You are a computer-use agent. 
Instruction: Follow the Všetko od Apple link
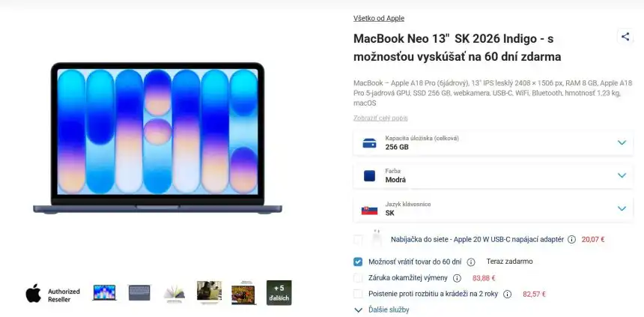tap(379, 18)
